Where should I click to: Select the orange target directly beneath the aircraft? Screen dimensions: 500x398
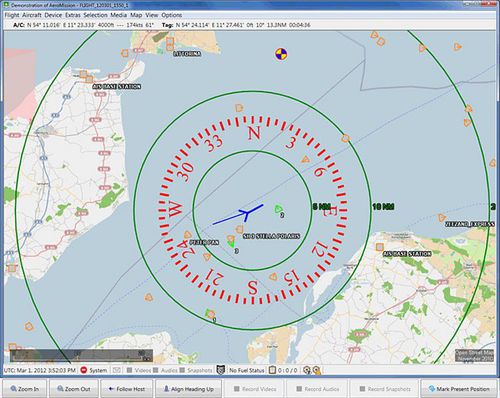pyautogui.click(x=239, y=229)
